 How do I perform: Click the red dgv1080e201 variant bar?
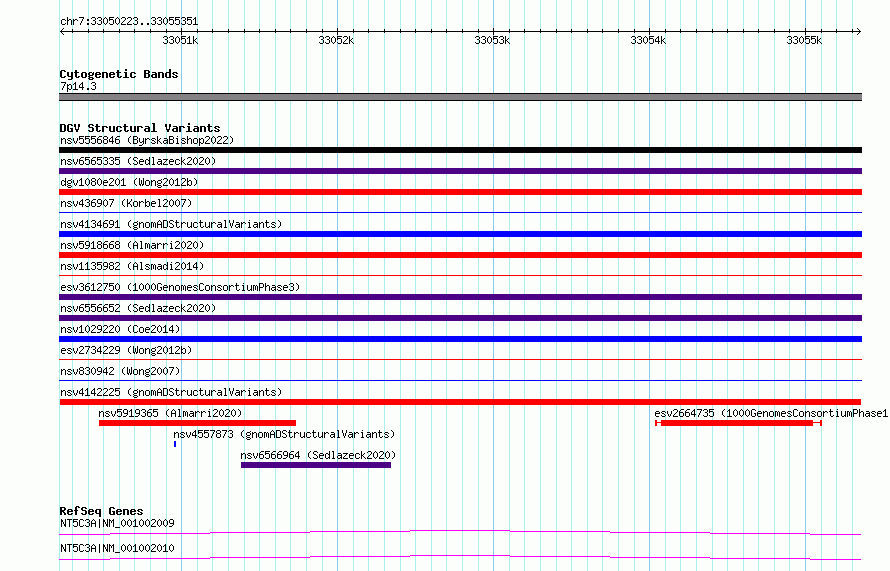click(x=460, y=192)
